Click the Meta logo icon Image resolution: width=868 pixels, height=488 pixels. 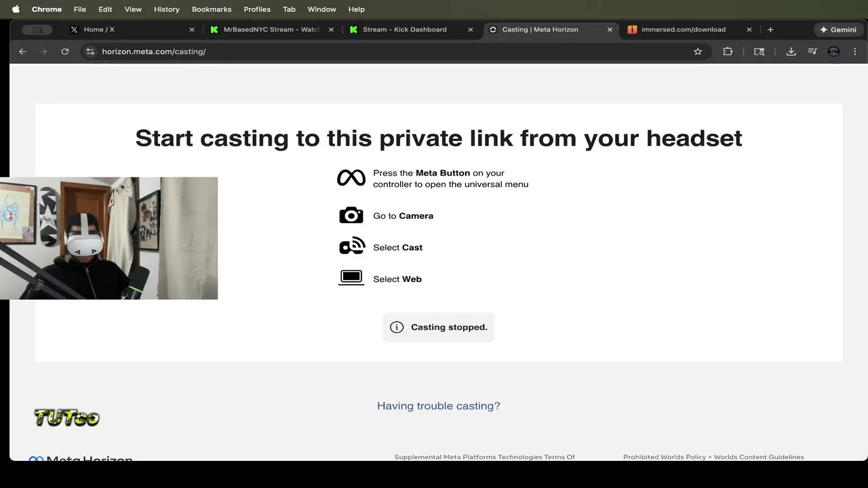tap(351, 178)
